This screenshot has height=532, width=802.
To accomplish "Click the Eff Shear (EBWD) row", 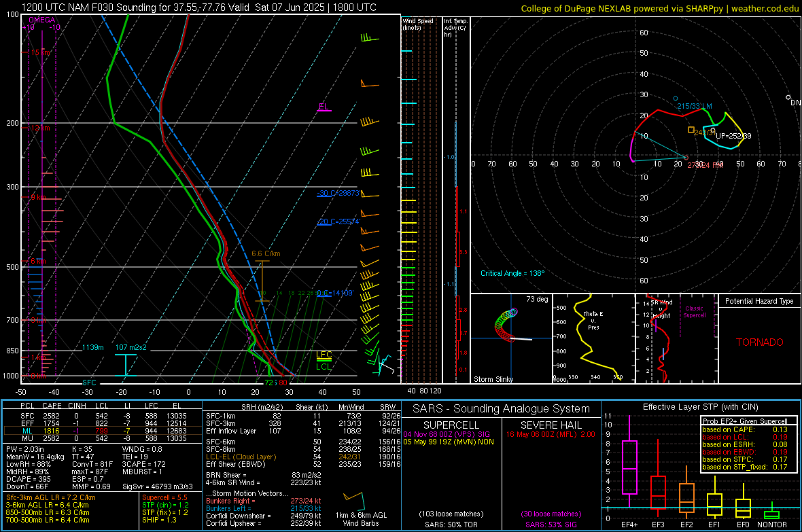I will pyautogui.click(x=303, y=465).
